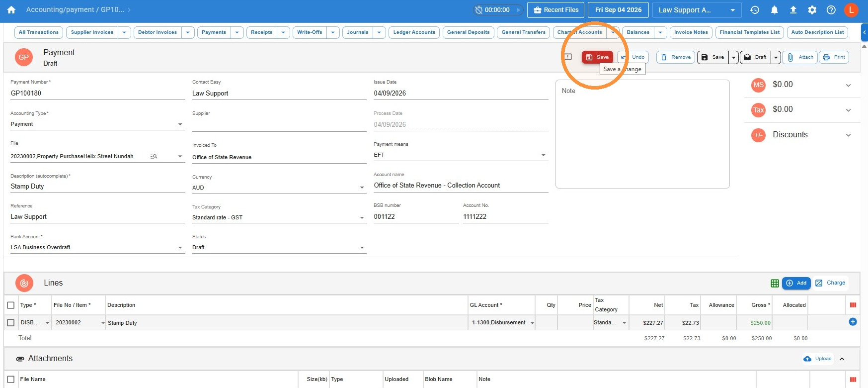
Task: Tick the Attachments table header checkbox
Action: coord(11,379)
